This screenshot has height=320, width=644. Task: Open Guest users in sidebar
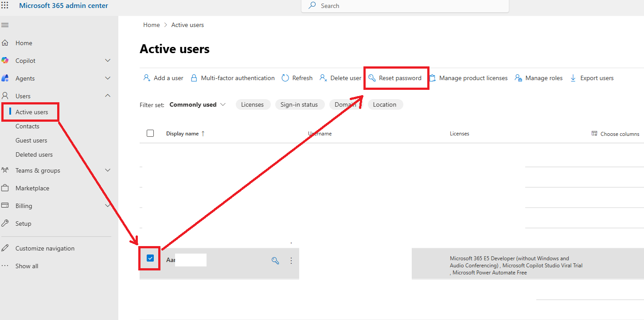pyautogui.click(x=31, y=140)
